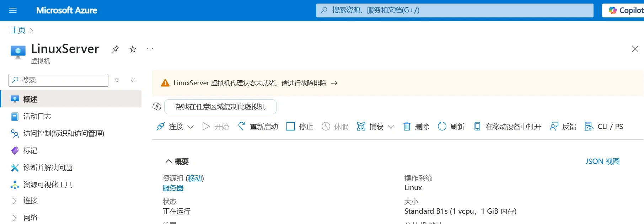The width and height of the screenshot is (644, 224).
Task: Open the 捕获 dropdown arrow
Action: (391, 127)
